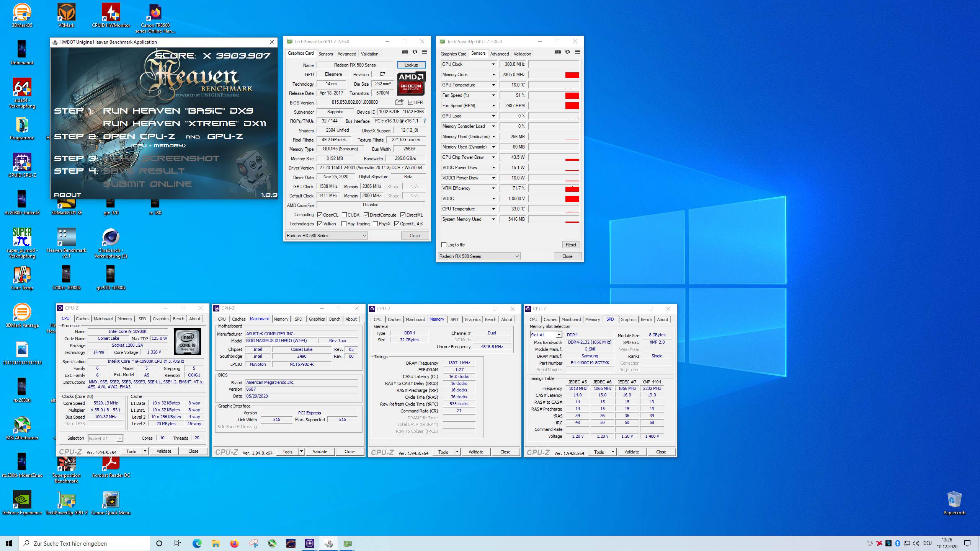Click the Windows Start button
Image resolution: width=980 pixels, height=551 pixels.
point(9,543)
